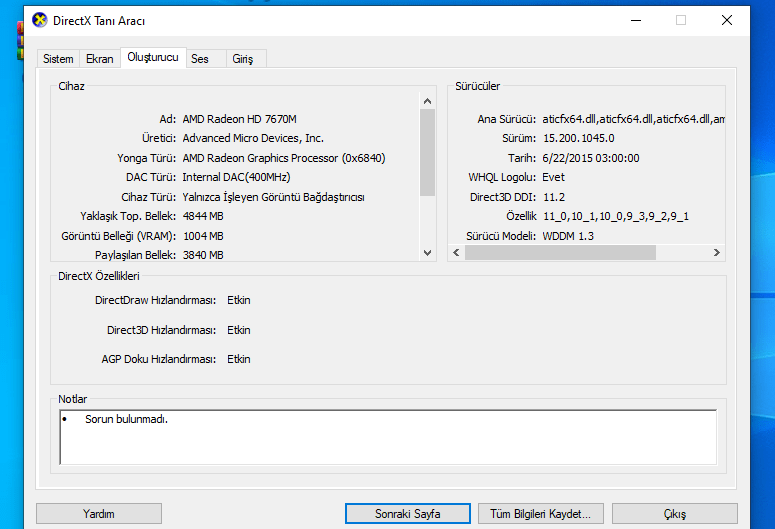Click the driver file list 'aticfx64.dll' text
This screenshot has height=529, width=775.
tap(634, 119)
